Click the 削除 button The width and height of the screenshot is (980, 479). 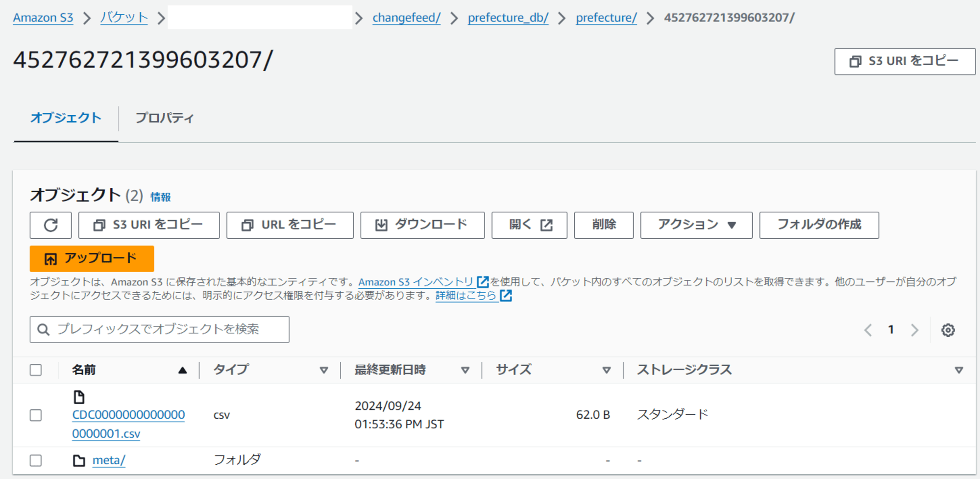(604, 225)
